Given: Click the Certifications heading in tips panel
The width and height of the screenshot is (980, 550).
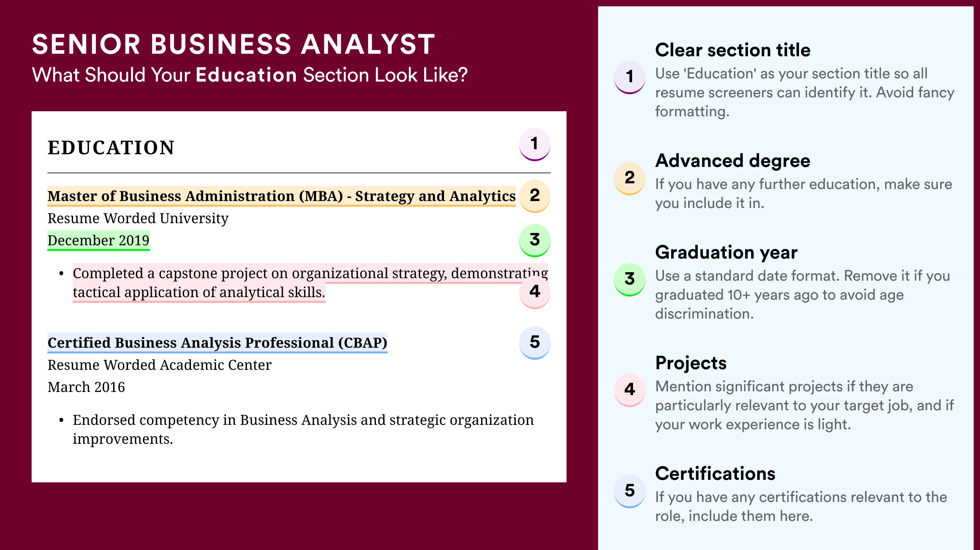Looking at the screenshot, I should click(715, 474).
